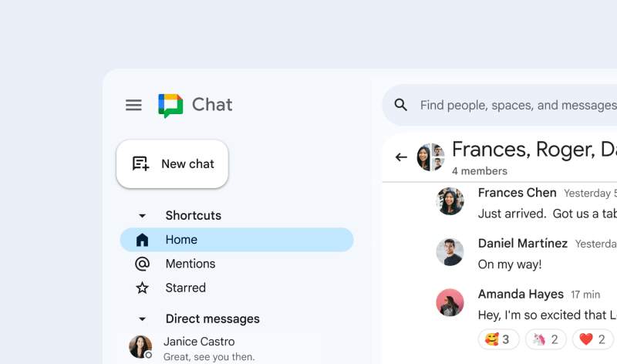617x364 pixels.
Task: Toggle the smiling hearts emoji reaction
Action: coord(498,339)
